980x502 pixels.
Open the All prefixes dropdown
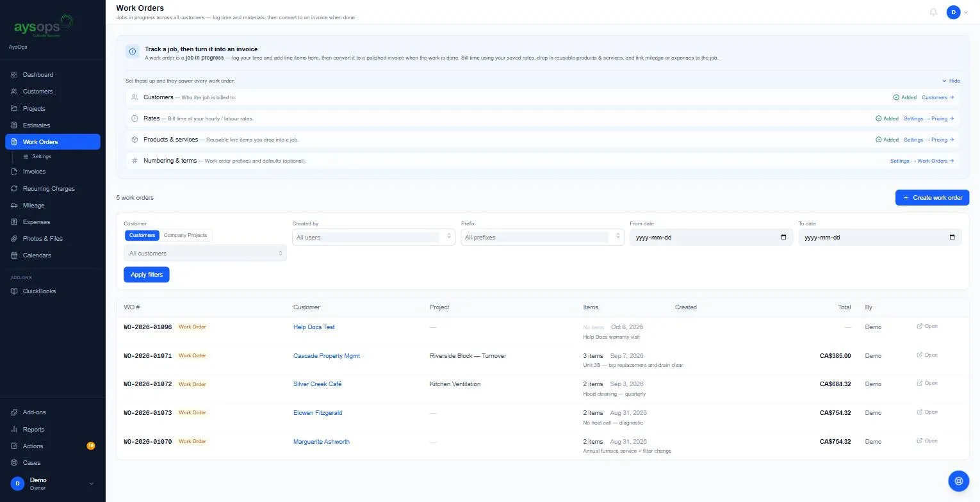(543, 238)
